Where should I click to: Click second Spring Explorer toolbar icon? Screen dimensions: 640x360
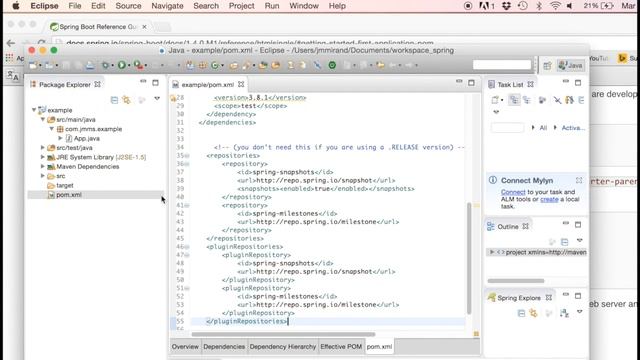(533, 313)
